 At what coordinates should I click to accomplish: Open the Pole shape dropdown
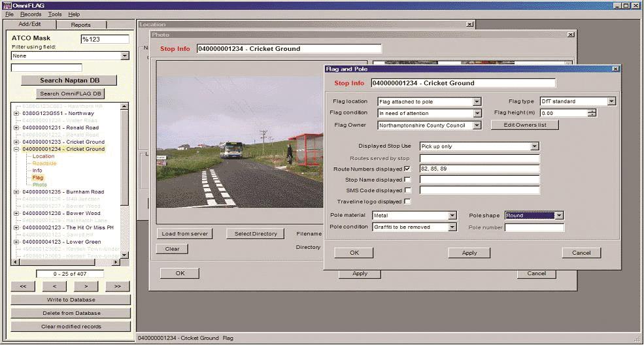coord(559,216)
